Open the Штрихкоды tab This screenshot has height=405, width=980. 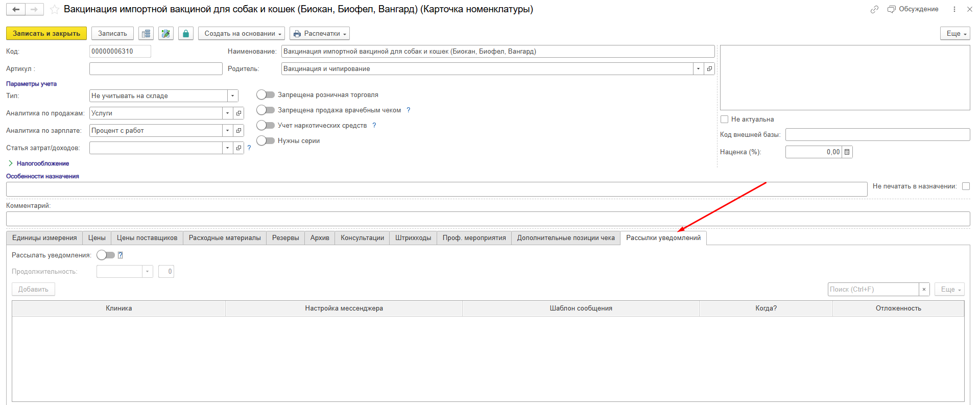413,238
